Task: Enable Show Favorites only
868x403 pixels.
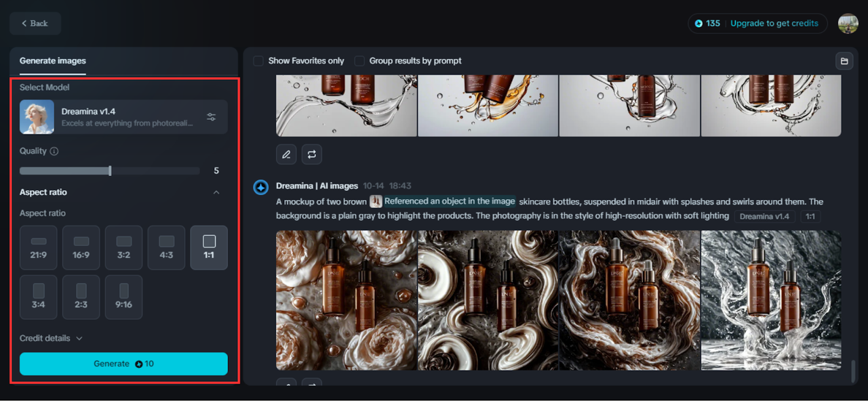Action: (258, 60)
